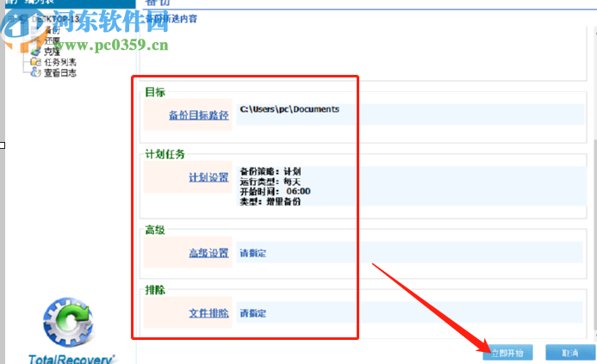Select 备份 tree item label
597x364 pixels.
click(x=53, y=29)
